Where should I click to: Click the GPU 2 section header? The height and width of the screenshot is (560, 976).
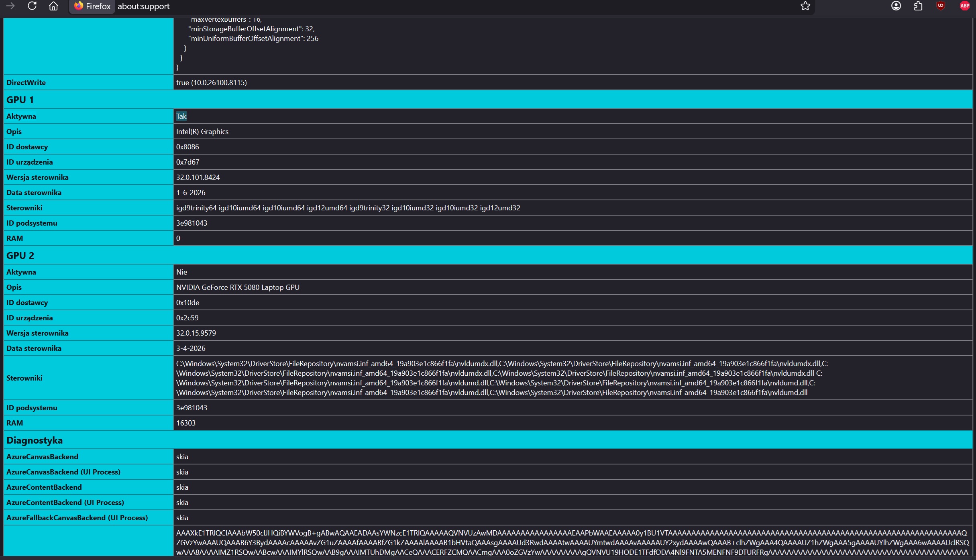coord(20,255)
